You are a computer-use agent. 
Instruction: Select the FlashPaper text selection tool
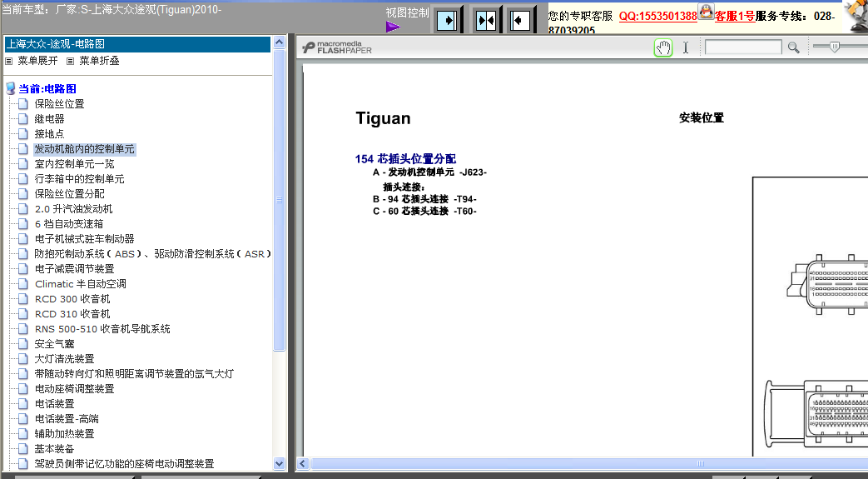point(685,47)
